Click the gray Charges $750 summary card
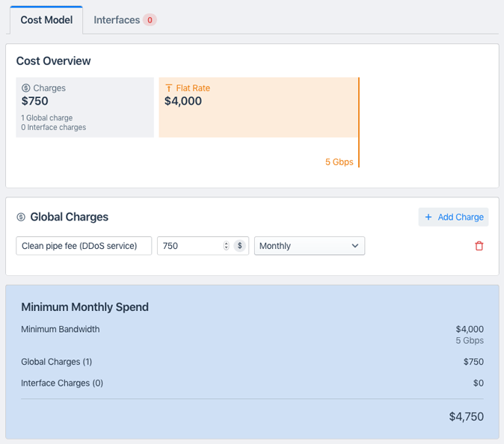The image size is (504, 444). (84, 108)
